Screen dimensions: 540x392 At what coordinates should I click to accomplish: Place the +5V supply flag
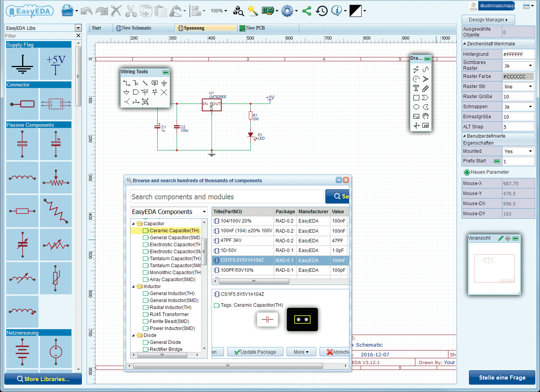56,64
